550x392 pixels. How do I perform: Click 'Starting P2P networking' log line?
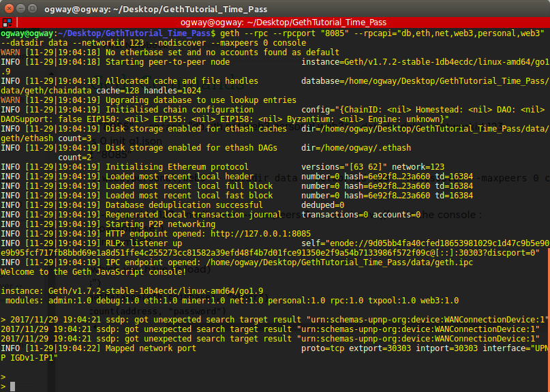(x=160, y=224)
